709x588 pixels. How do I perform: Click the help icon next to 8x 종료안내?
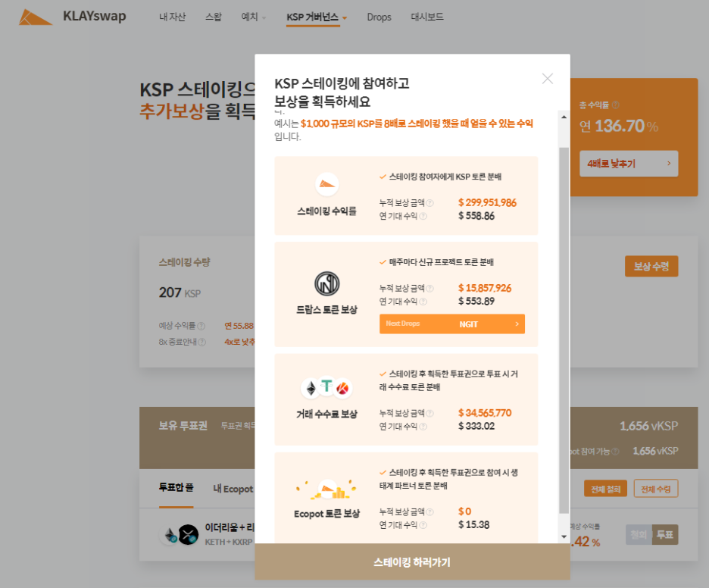202,342
